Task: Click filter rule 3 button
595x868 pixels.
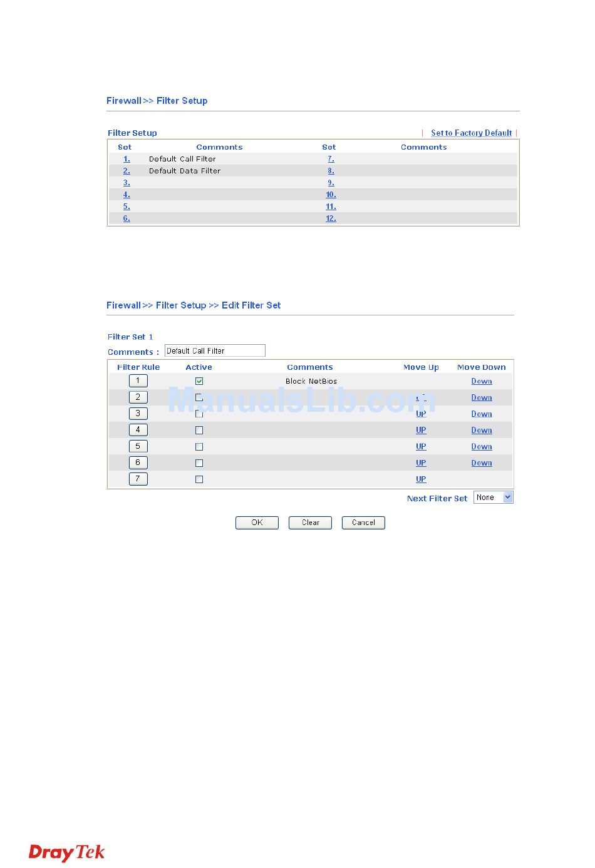Action: pos(138,414)
